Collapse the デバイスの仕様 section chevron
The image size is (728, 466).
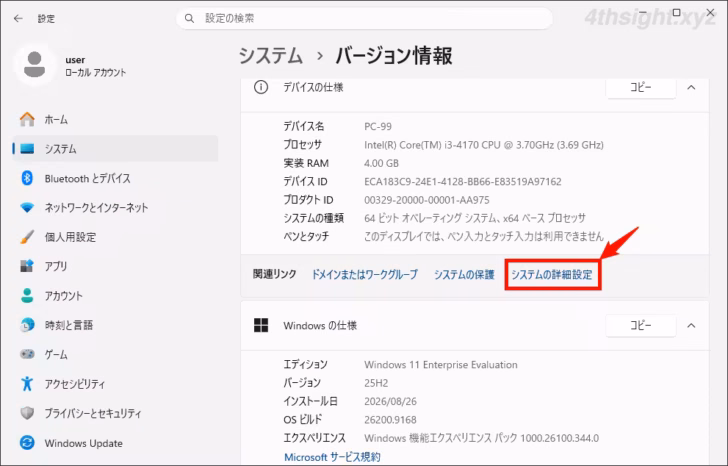tap(691, 87)
